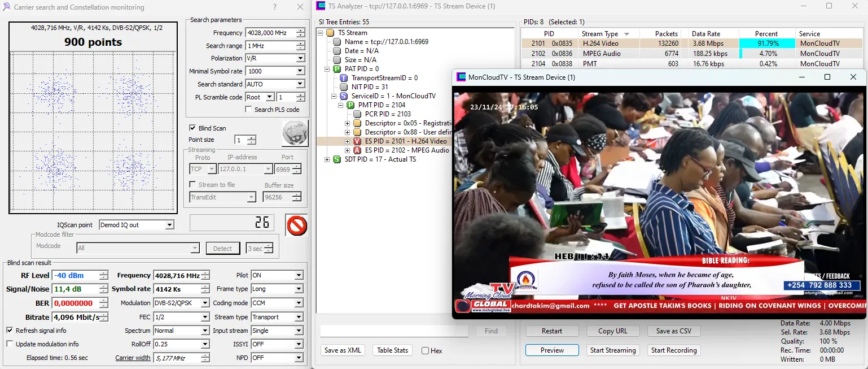The height and width of the screenshot is (369, 868).
Task: Enable the Search PLS code checkbox
Action: click(x=248, y=110)
